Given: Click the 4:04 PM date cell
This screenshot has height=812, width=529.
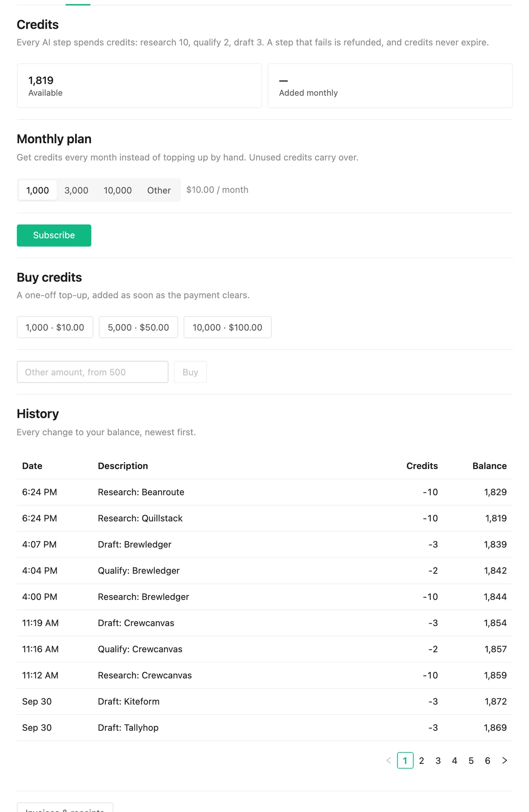Looking at the screenshot, I should point(40,571).
